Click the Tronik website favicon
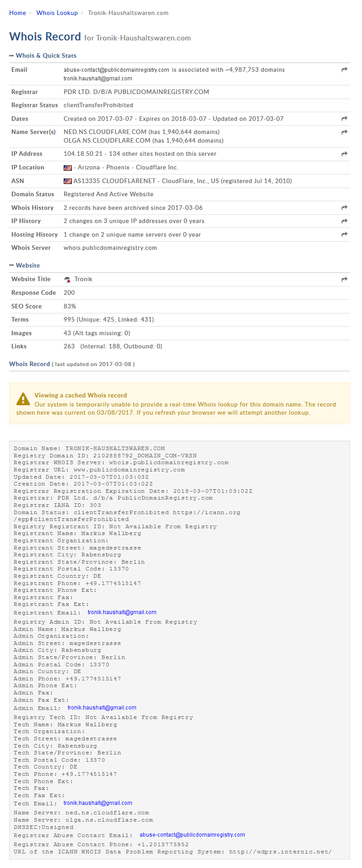Screen dimensions: 362x868 tap(67, 279)
